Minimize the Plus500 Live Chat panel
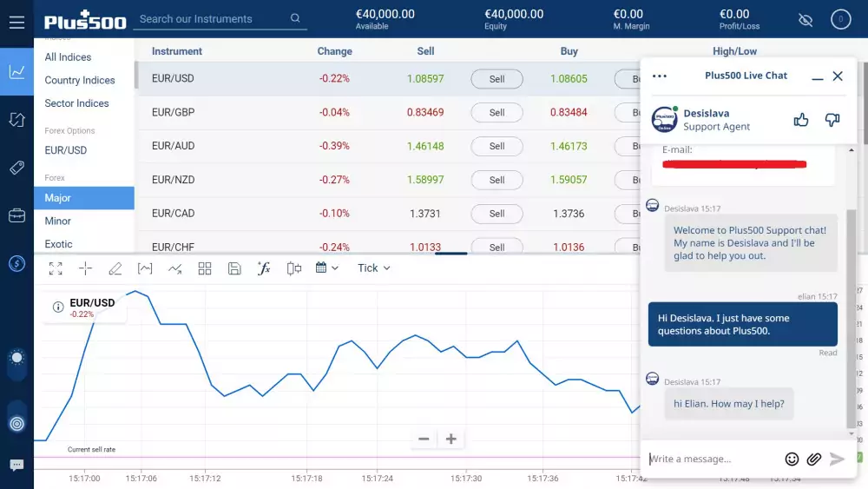This screenshot has height=489, width=868. point(817,77)
